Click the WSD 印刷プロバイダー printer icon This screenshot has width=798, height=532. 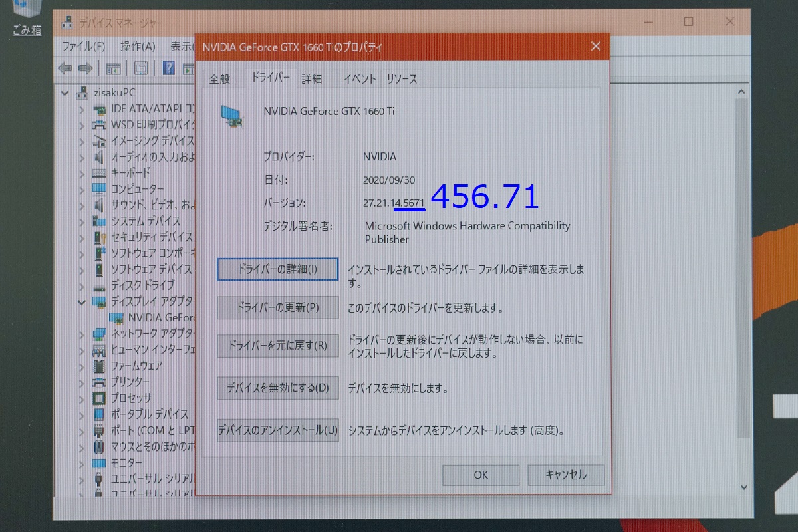99,124
